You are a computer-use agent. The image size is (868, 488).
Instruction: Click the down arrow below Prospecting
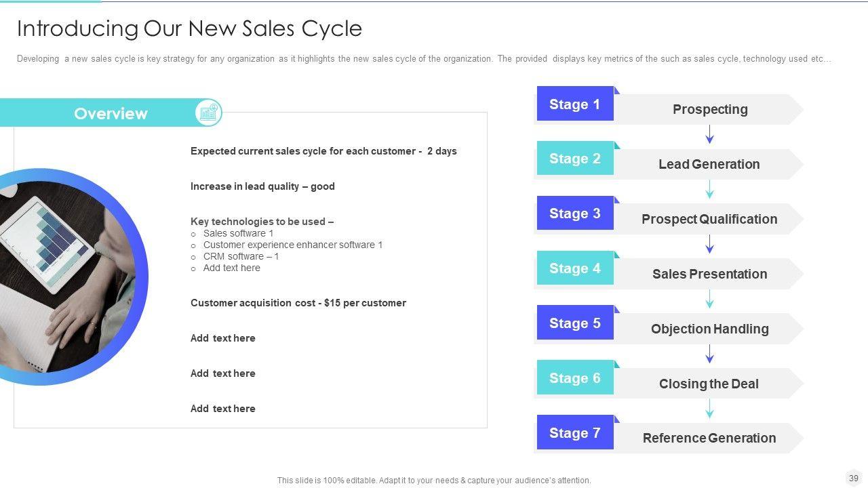point(709,134)
